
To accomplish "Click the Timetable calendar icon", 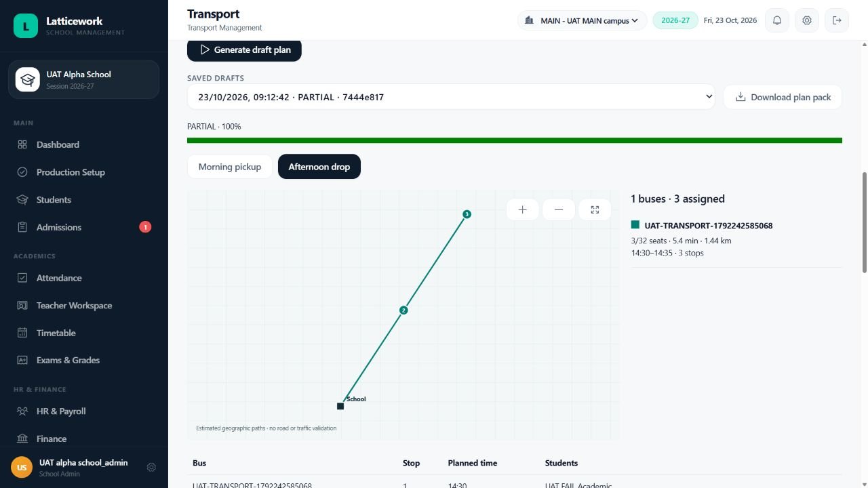I will click(22, 333).
